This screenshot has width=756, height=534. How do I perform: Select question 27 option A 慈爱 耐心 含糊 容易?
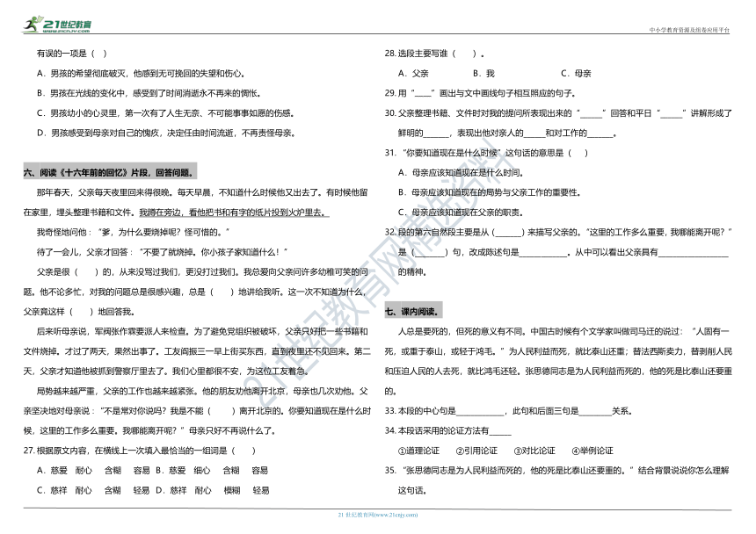click(93, 471)
